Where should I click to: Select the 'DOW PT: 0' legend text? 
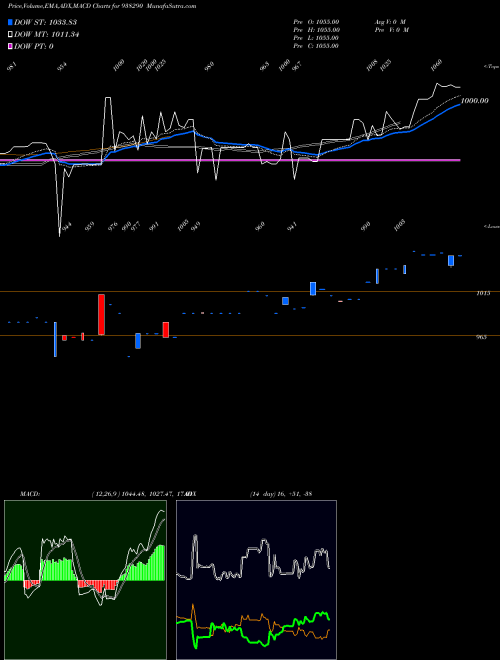[x=34, y=46]
